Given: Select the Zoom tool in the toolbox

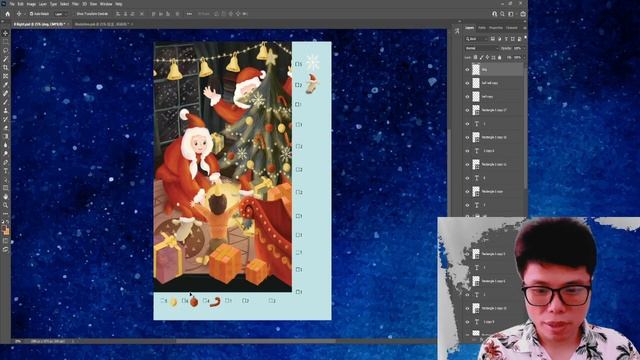Looking at the screenshot, I should (5, 205).
